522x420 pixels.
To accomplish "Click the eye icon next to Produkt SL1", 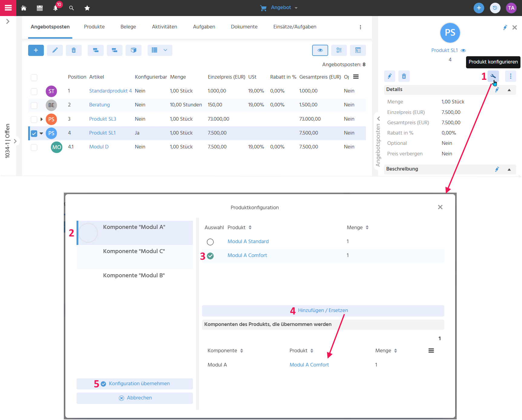I will tap(463, 50).
